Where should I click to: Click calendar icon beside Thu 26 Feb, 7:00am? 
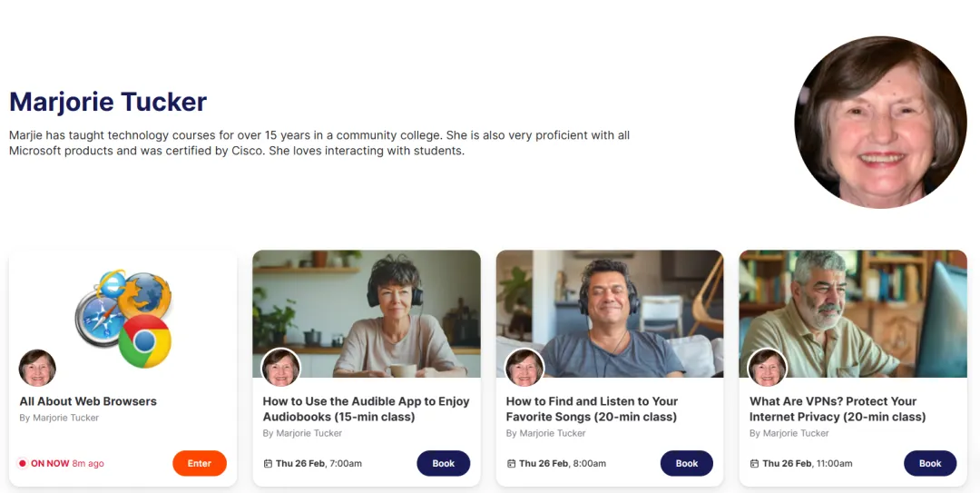[268, 463]
